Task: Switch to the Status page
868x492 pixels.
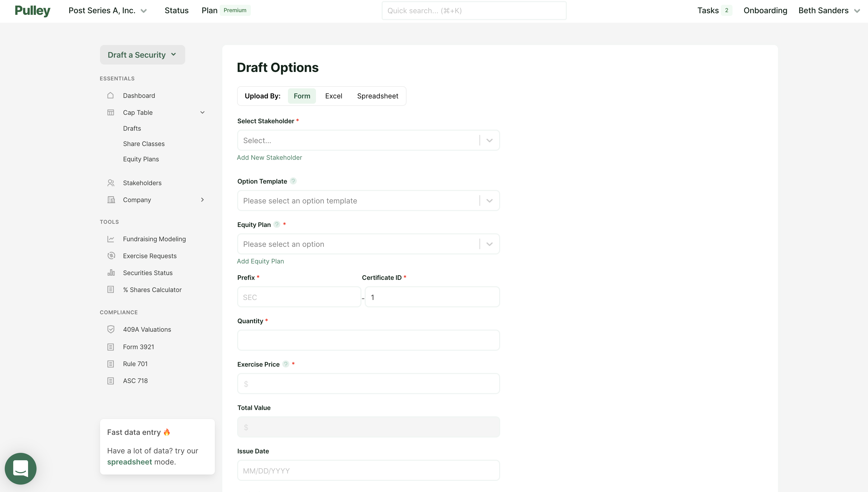Action: pos(177,11)
